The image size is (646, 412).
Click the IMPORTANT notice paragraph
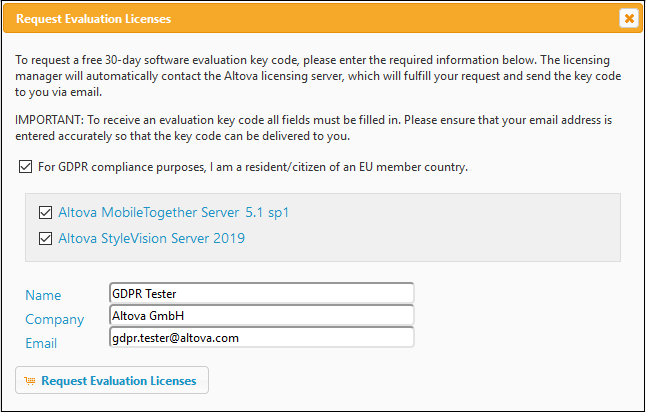(314, 128)
